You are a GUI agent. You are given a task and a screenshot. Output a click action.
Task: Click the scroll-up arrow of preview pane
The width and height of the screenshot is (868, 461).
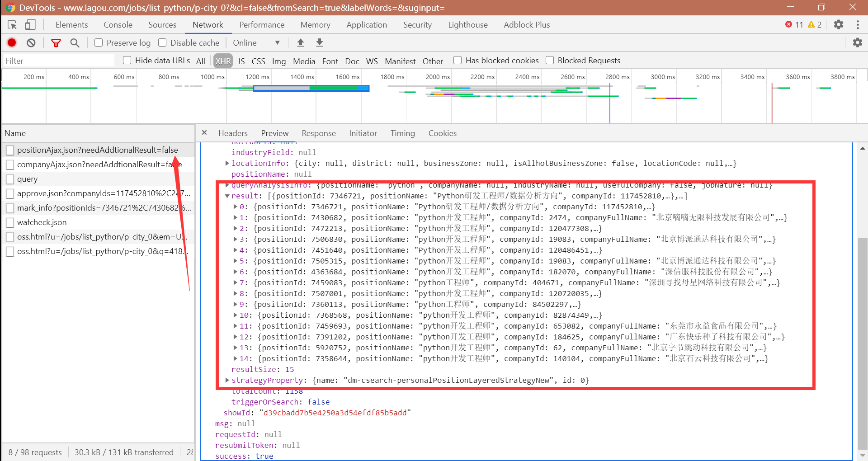863,148
